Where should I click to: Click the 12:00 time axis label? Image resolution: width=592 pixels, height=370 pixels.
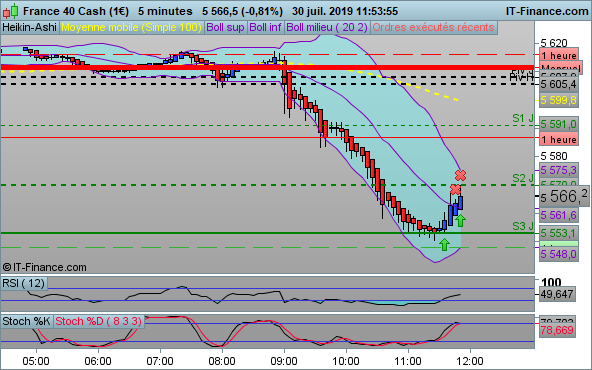pyautogui.click(x=470, y=361)
